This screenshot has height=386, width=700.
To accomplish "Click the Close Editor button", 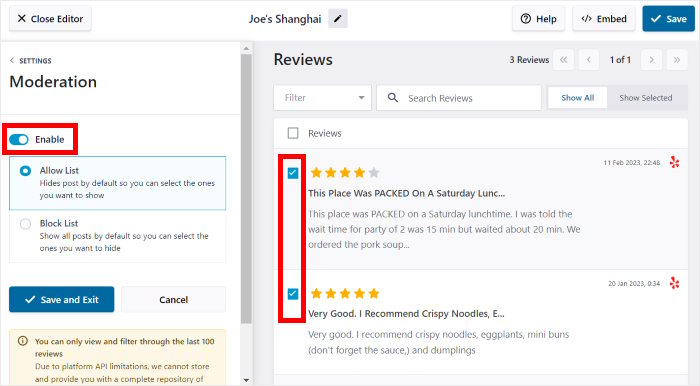I will point(50,19).
